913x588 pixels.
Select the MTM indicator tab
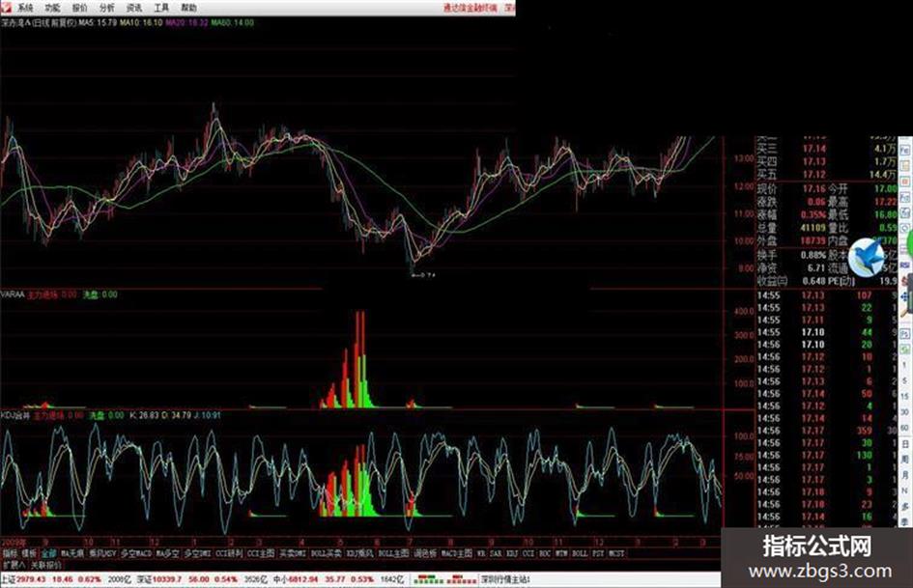click(562, 553)
